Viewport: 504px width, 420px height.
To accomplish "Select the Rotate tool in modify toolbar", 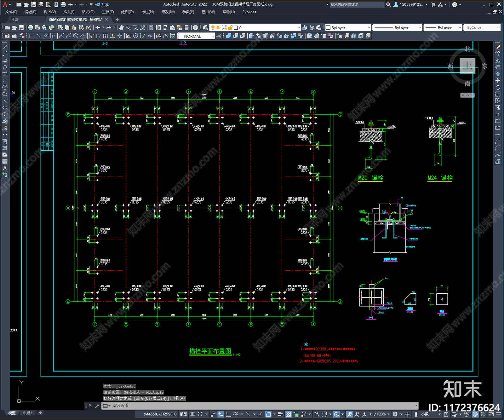I will point(498,87).
